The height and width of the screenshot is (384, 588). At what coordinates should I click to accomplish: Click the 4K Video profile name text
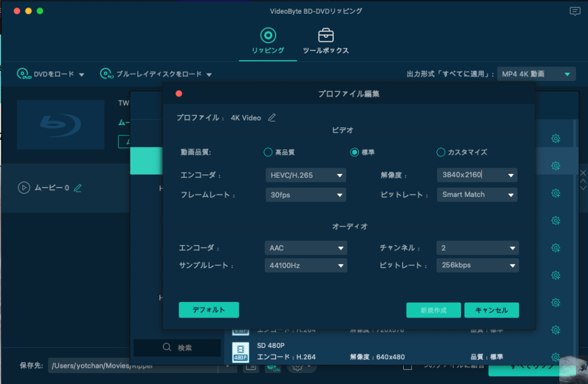coord(246,118)
